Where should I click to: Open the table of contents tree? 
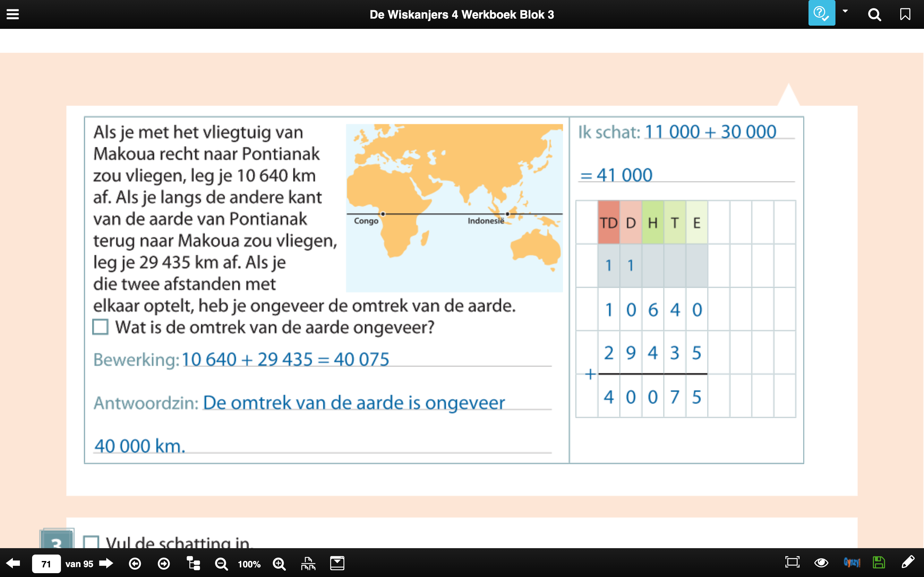193,563
